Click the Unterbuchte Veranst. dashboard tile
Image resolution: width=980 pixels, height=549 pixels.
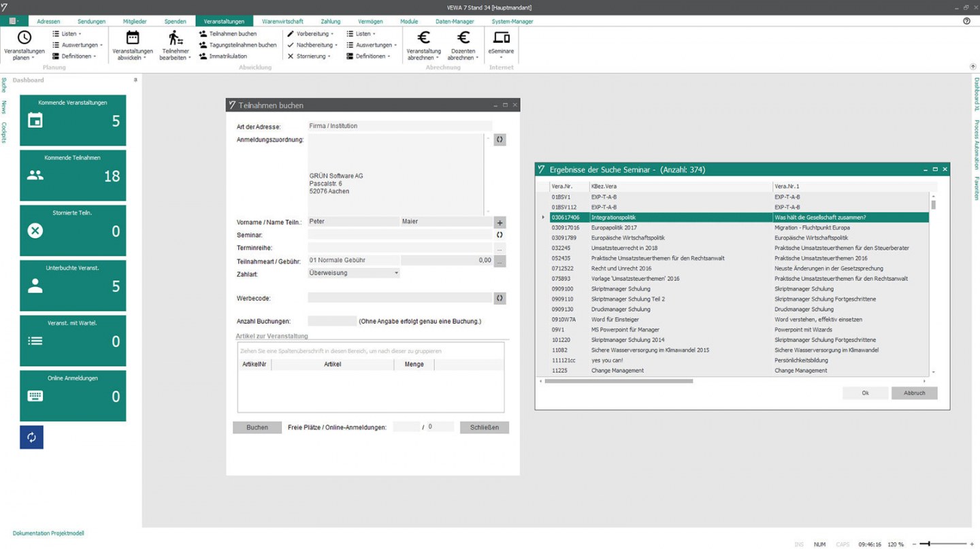(73, 286)
